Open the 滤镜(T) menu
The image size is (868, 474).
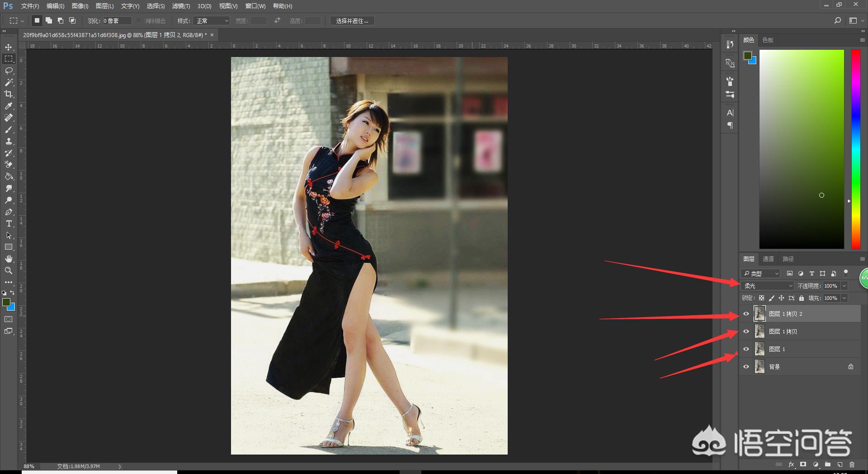coord(181,6)
